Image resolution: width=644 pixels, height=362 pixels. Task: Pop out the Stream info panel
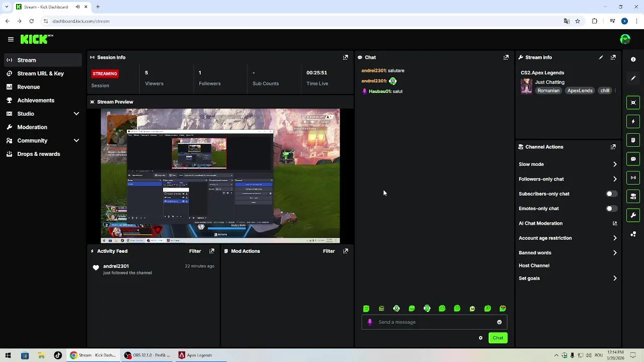pos(613,57)
